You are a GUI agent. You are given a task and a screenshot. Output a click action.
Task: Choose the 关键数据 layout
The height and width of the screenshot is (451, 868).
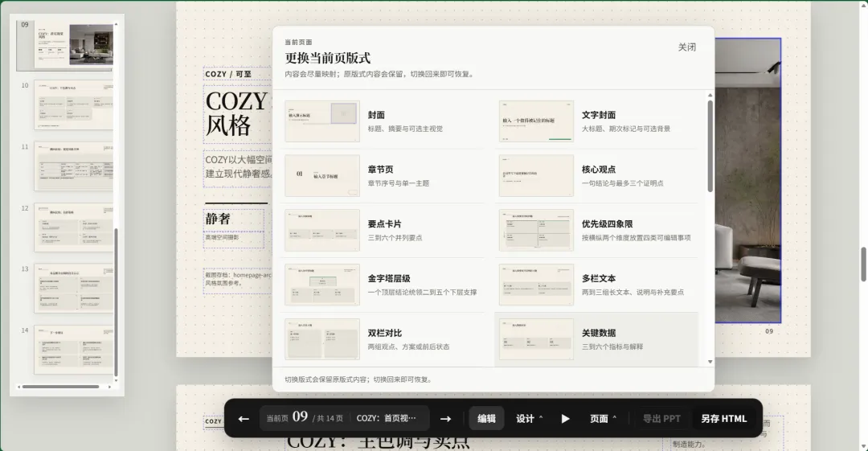(596, 339)
